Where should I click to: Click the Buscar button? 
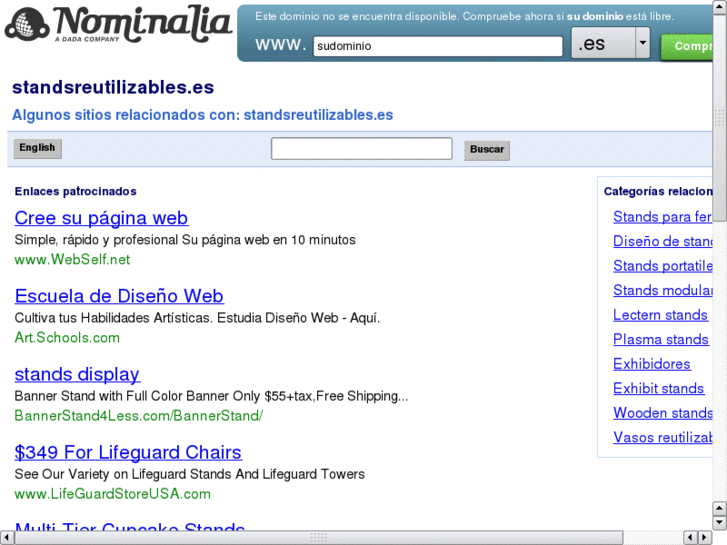click(x=487, y=150)
